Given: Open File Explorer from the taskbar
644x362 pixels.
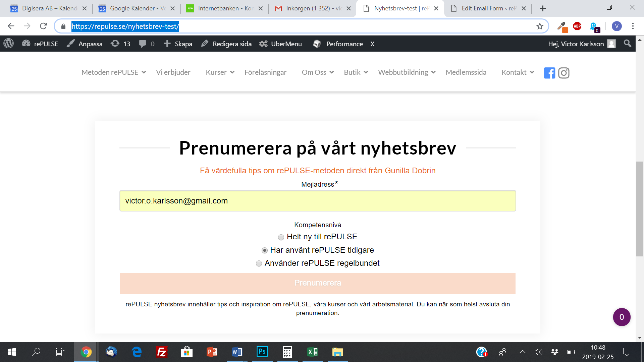Looking at the screenshot, I should click(x=338, y=352).
